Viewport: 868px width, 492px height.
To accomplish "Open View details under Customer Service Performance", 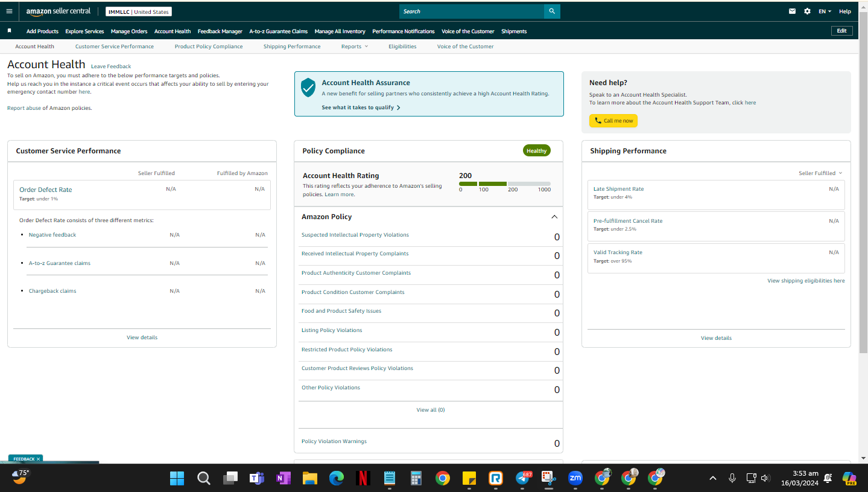I will pyautogui.click(x=142, y=337).
